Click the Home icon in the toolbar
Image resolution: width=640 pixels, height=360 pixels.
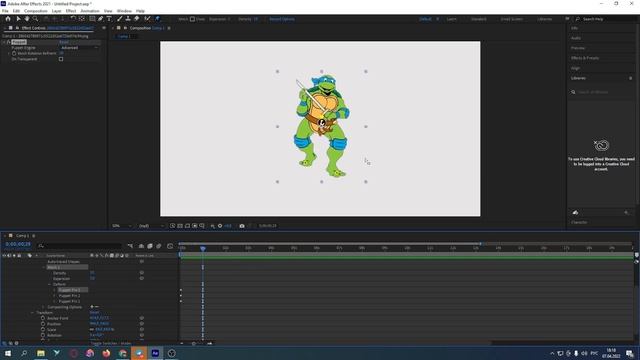[x=8, y=19]
